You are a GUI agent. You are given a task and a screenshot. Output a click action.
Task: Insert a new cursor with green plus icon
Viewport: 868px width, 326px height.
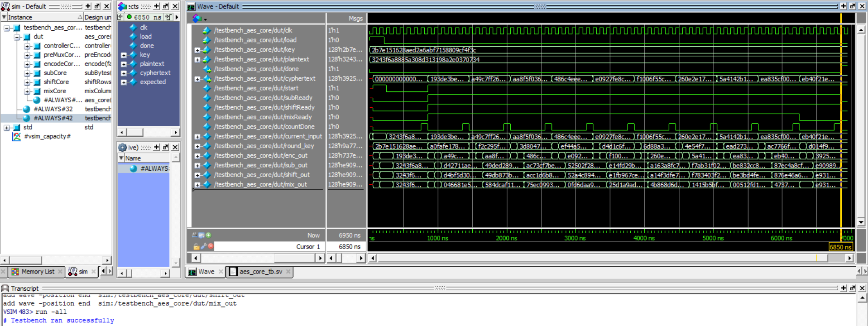[208, 235]
